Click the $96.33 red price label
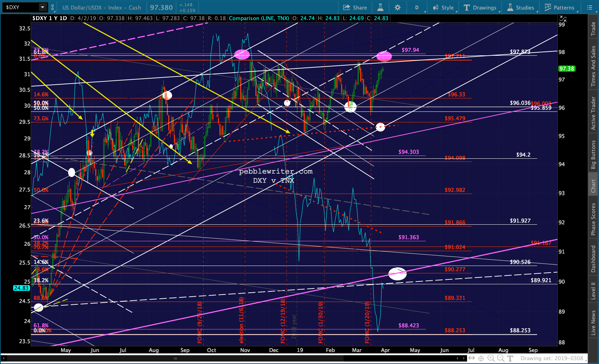 [456, 95]
